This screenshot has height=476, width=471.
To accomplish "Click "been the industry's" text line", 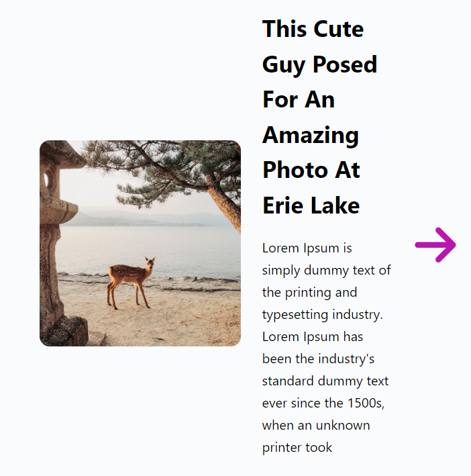I will (318, 359).
